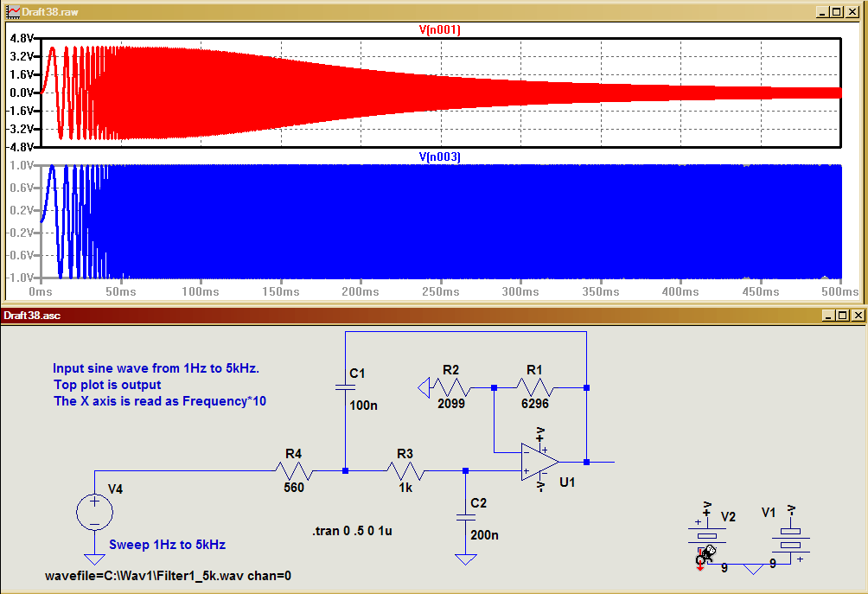Viewport: 868px width, 594px height.
Task: Minimize the Draft38.raw window
Action: [823, 11]
